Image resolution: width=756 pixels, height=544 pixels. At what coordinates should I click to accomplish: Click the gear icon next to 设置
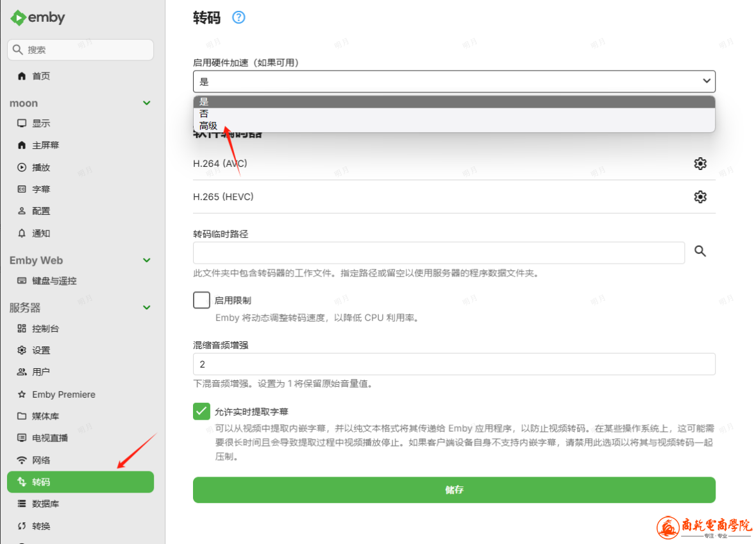coord(22,350)
